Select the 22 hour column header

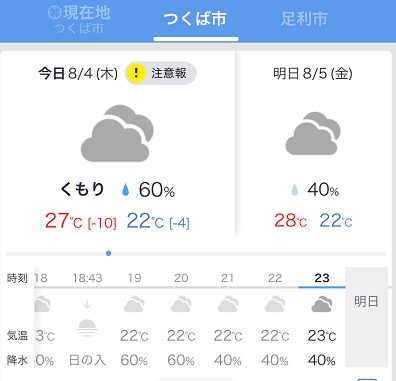275,278
